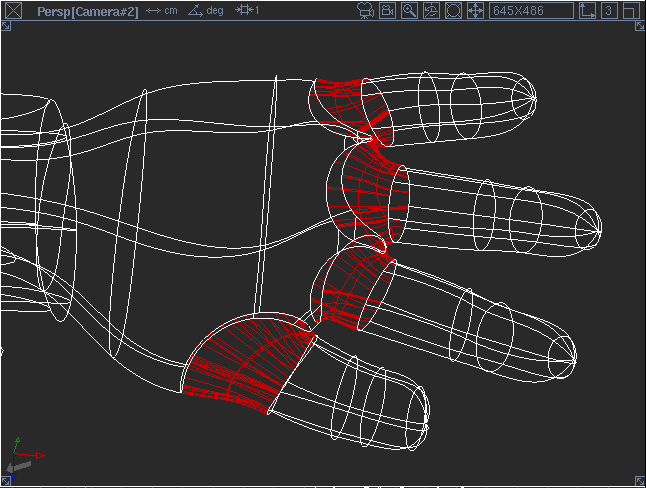This screenshot has height=488, width=646.
Task: Activate the magnifier zoom tool
Action: 409,11
